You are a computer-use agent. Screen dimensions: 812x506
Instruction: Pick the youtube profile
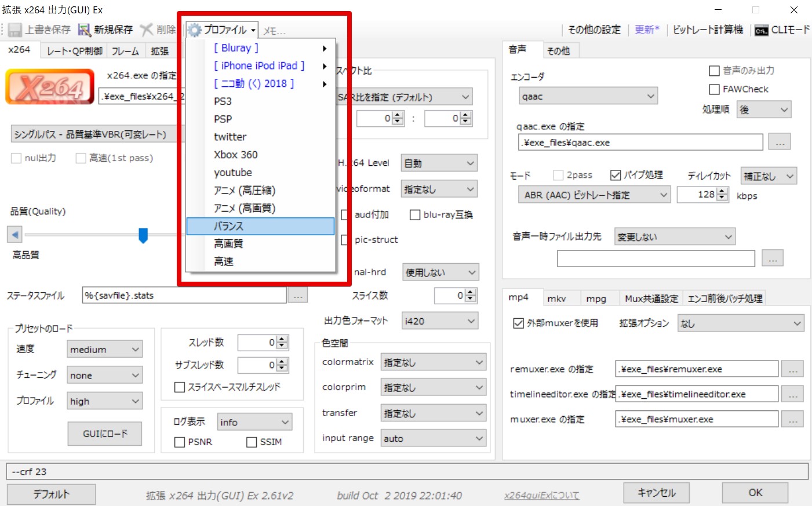click(261, 173)
